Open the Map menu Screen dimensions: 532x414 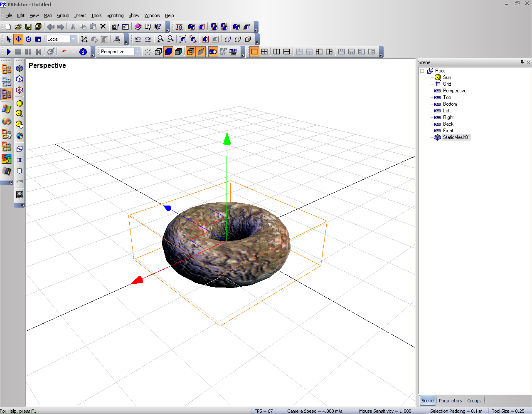click(48, 15)
